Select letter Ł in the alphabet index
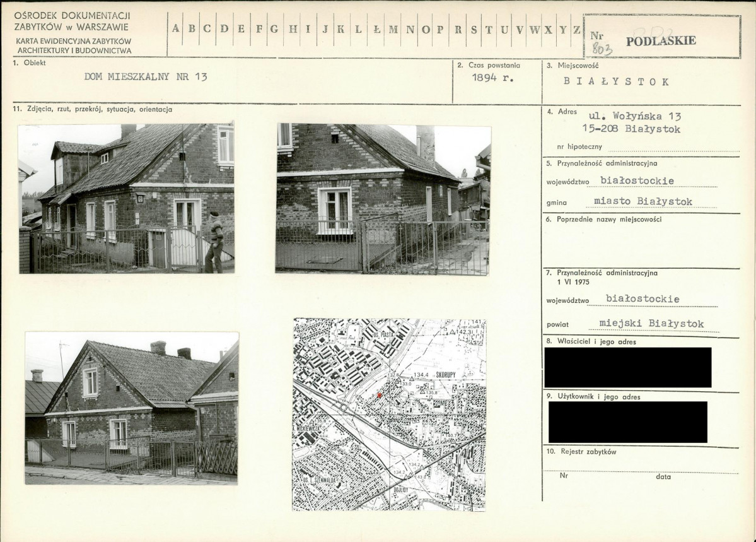The image size is (756, 542). coord(376,29)
